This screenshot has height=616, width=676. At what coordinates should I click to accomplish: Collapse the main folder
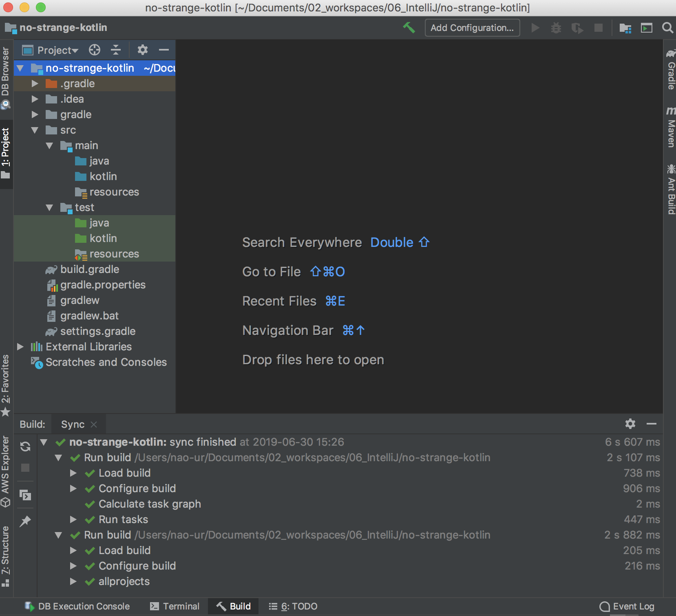coord(50,145)
